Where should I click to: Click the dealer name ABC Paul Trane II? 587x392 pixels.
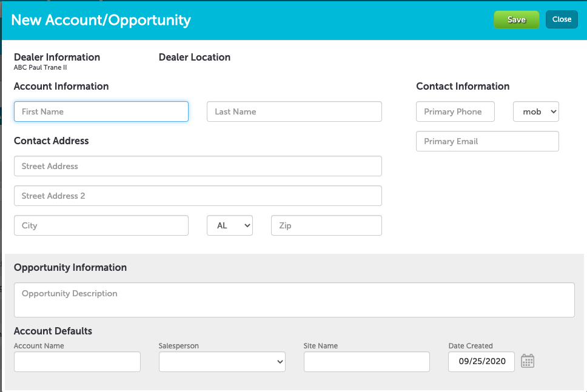click(x=41, y=67)
